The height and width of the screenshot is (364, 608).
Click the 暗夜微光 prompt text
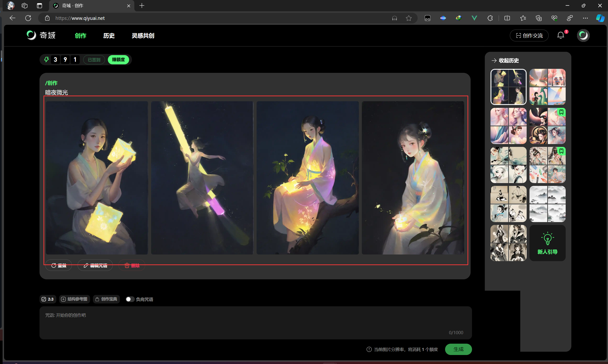(57, 92)
